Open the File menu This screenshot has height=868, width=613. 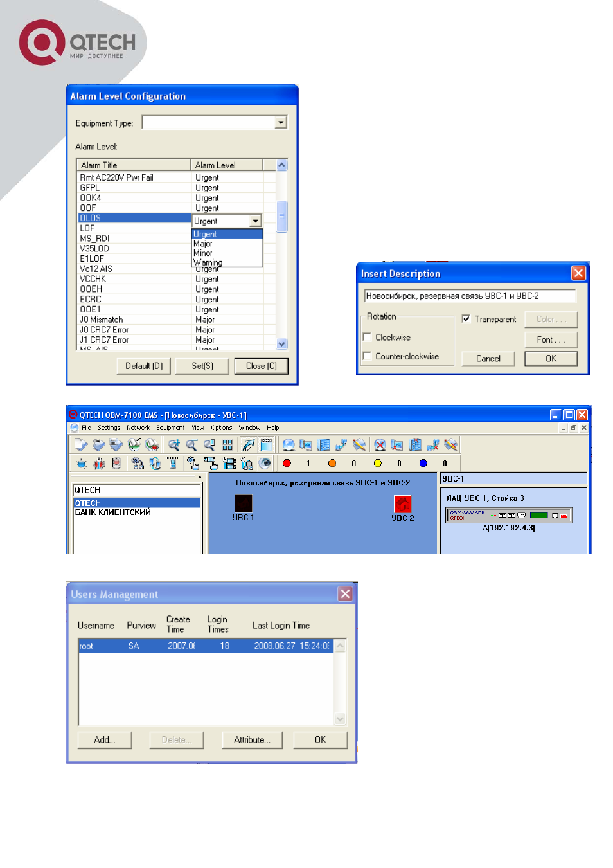point(86,428)
